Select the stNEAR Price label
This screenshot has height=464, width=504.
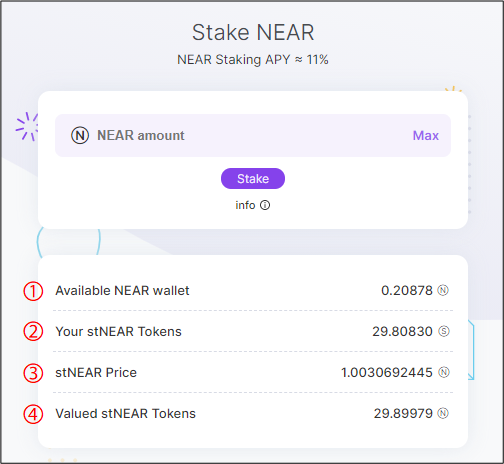pos(96,372)
